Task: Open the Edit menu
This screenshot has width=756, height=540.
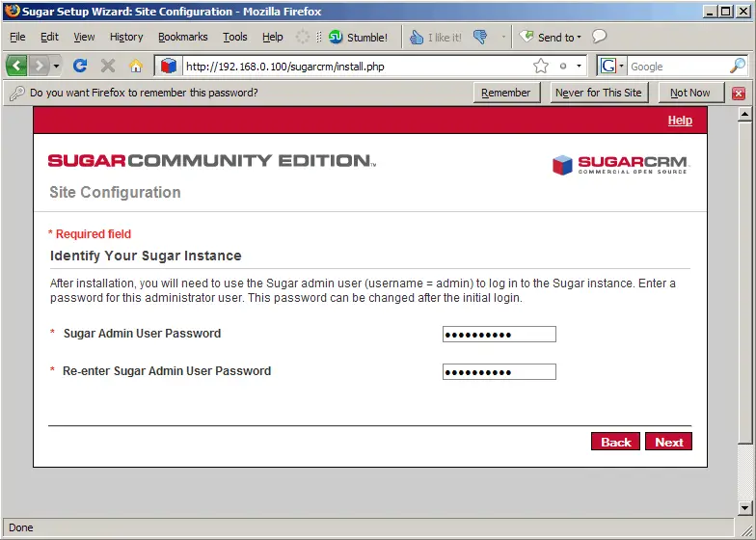Action: pos(49,37)
